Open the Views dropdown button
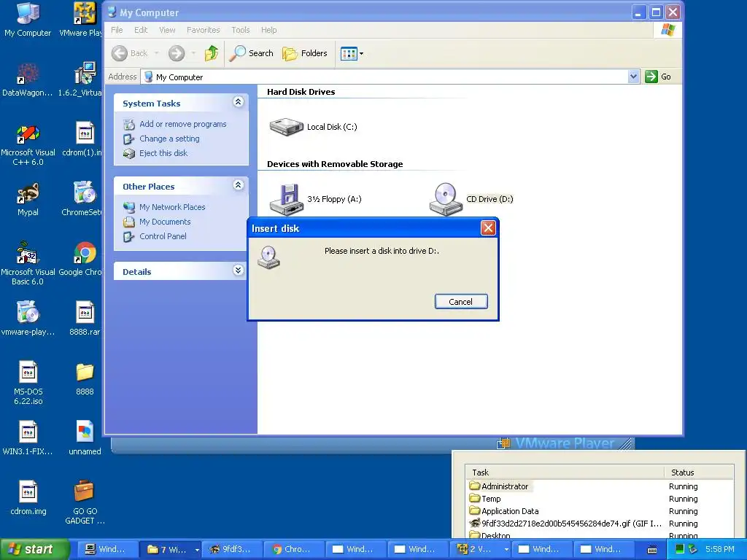The image size is (747, 560). [352, 53]
